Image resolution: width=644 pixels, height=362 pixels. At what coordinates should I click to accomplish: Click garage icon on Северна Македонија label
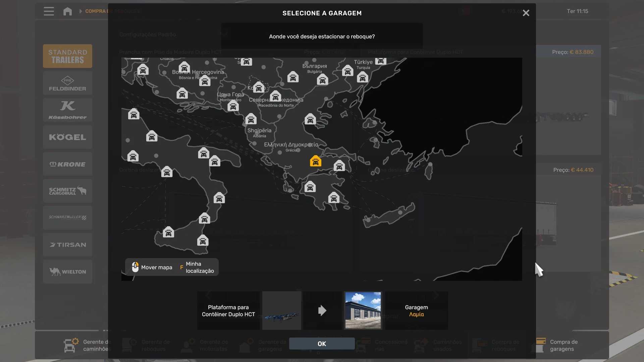pos(275,96)
